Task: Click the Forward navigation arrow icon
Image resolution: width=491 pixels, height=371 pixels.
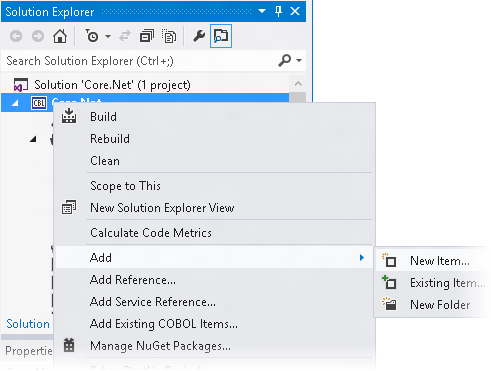Action: 38,36
